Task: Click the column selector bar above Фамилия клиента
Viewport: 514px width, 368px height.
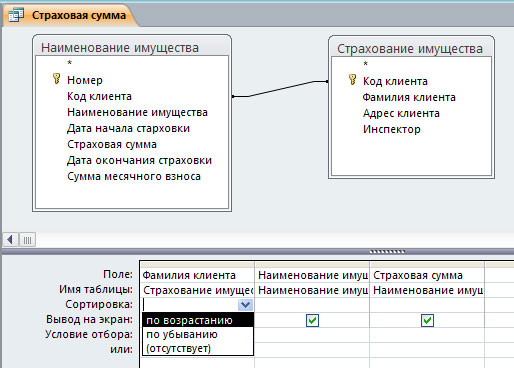Action: tap(197, 265)
